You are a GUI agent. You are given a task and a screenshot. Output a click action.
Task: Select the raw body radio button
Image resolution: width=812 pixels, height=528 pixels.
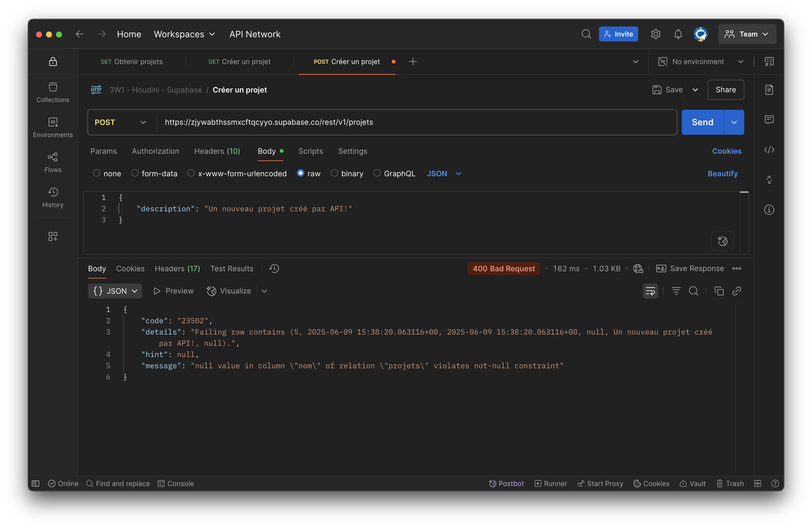(300, 173)
